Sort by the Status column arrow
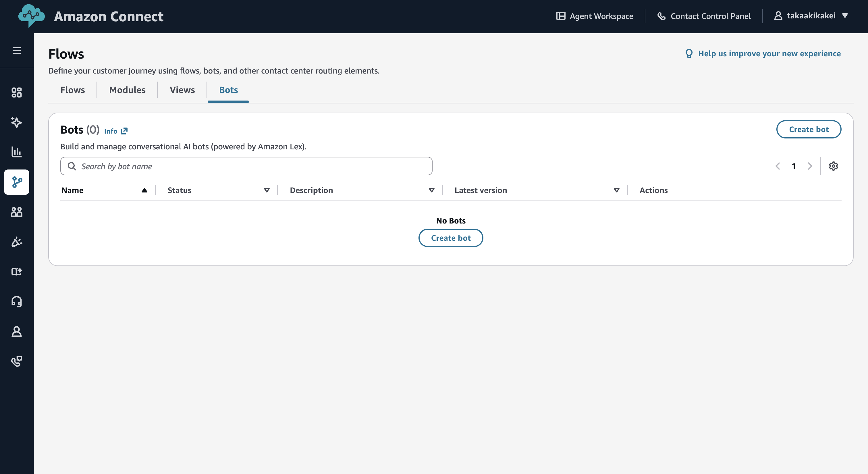The width and height of the screenshot is (868, 474). click(x=267, y=190)
